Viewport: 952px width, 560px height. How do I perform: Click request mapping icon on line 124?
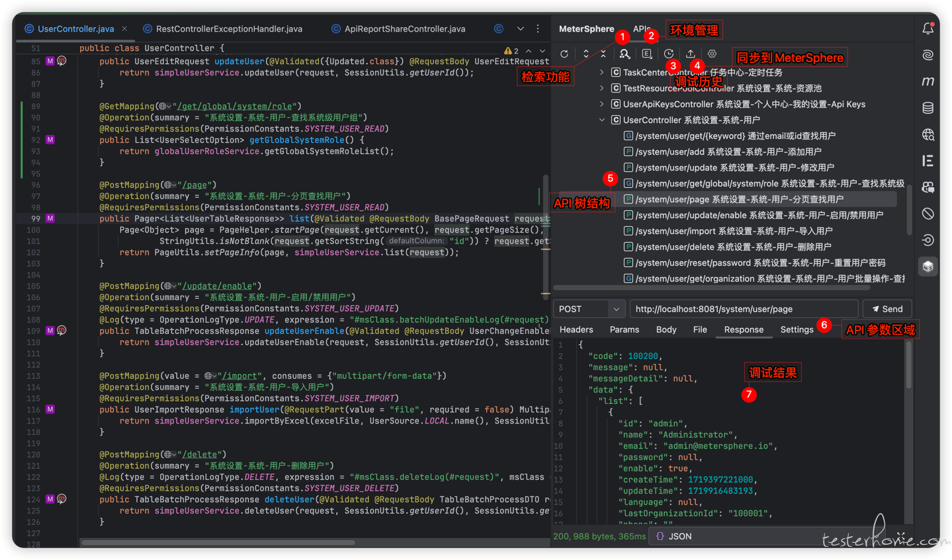(x=62, y=499)
